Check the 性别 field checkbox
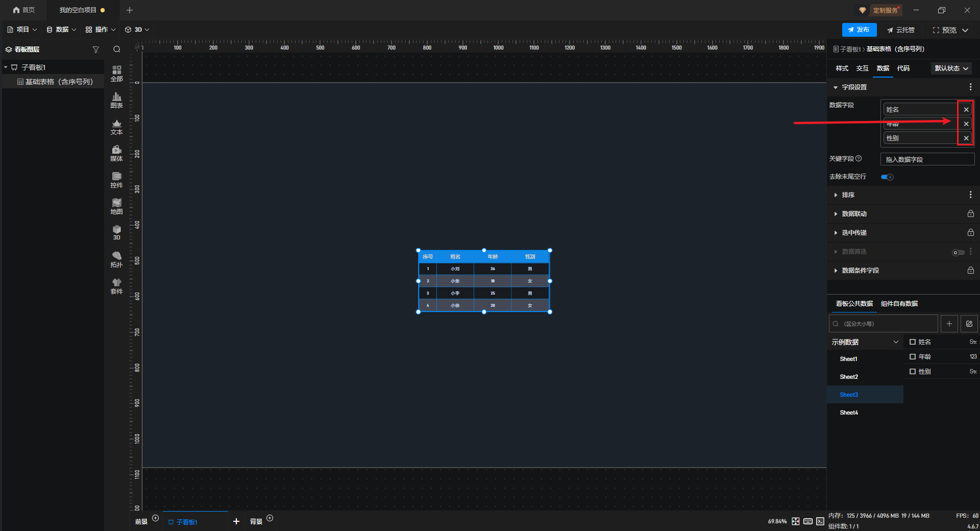 point(913,372)
